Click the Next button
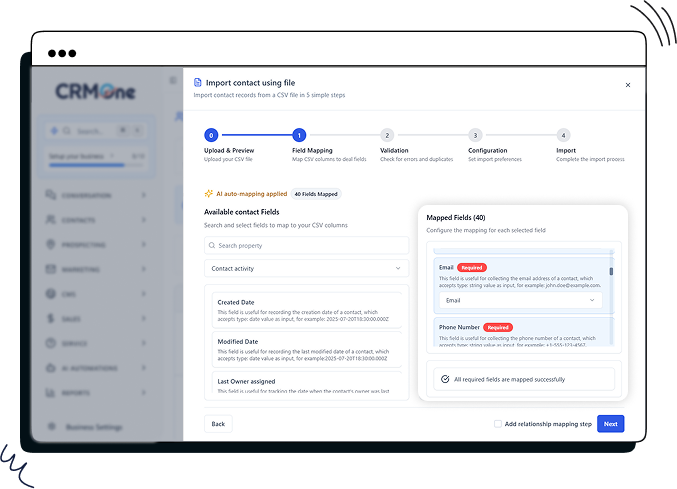Screen dimensions: 677x489 coord(610,424)
